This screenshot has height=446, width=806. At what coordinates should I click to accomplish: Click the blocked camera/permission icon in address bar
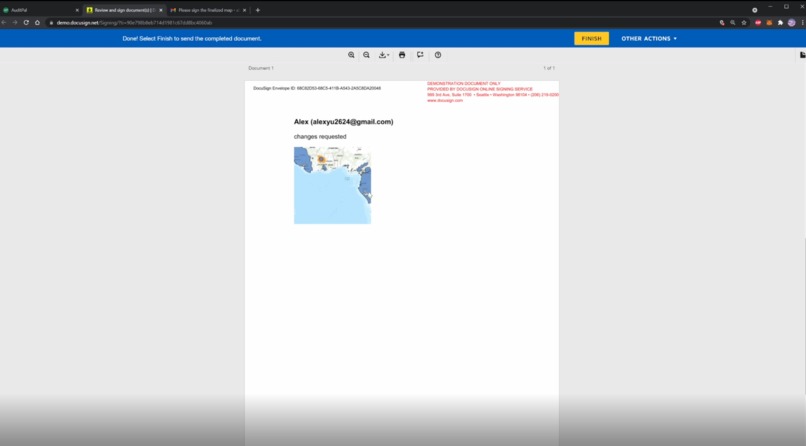pos(722,23)
